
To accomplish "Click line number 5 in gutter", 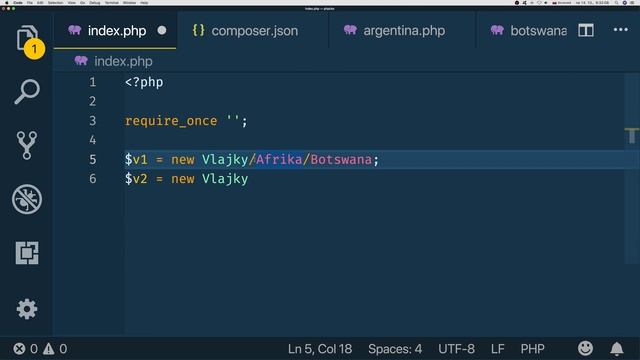I will click(x=93, y=159).
